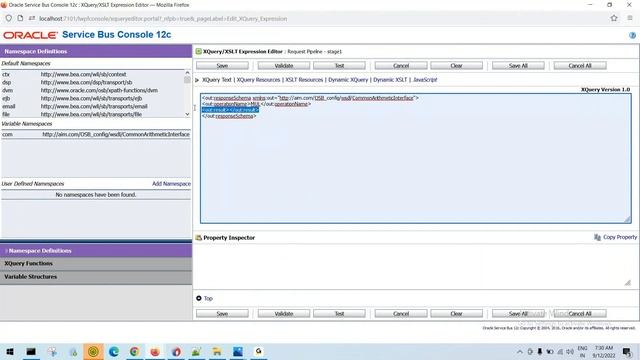The height and width of the screenshot is (360, 640).
Task: Select the ctx namespace row
Action: [x=93, y=74]
